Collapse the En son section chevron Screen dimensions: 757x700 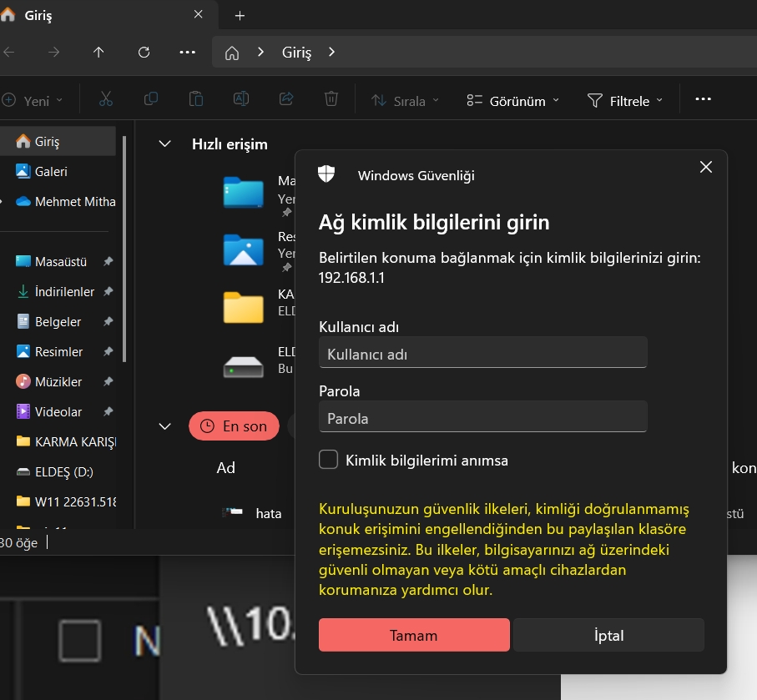click(x=164, y=426)
